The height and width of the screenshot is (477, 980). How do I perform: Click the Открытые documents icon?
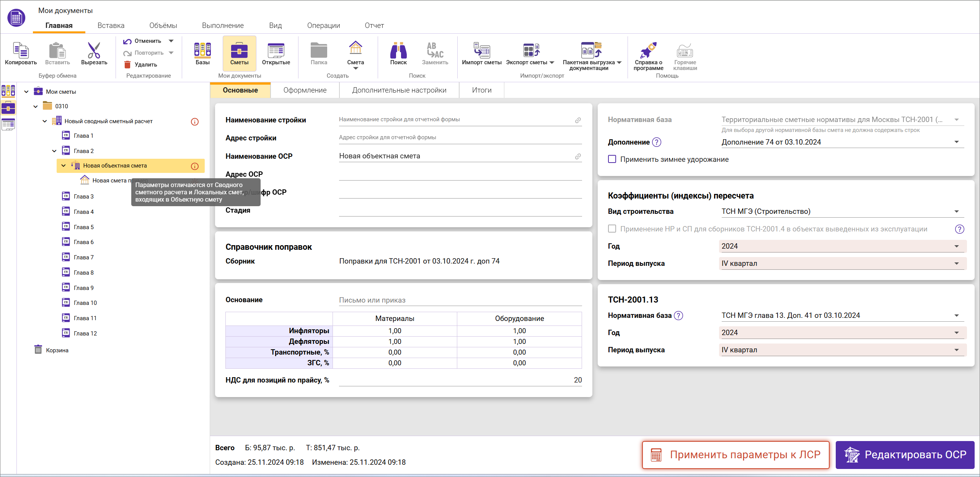click(x=276, y=50)
